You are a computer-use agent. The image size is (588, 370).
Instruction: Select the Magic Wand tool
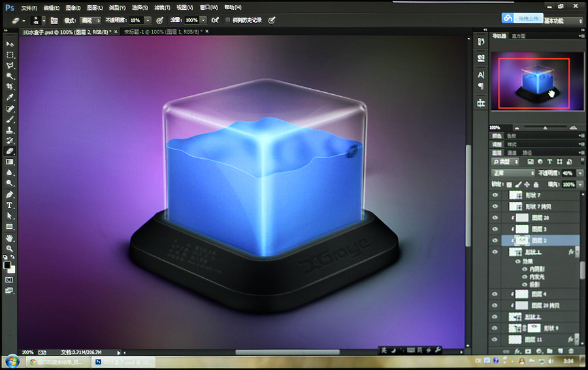click(x=10, y=76)
